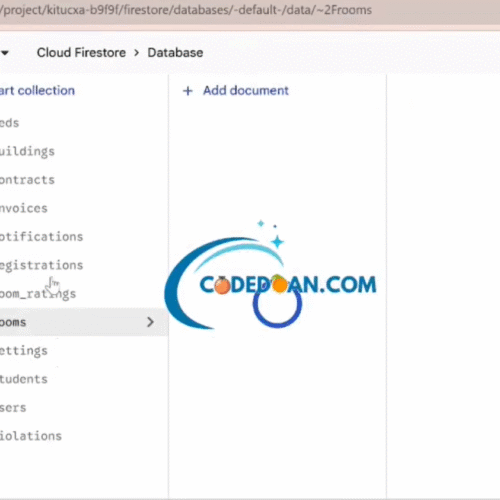Viewport: 500px width, 500px height.
Task: Expand the rooms collection chevron
Action: pyautogui.click(x=150, y=322)
